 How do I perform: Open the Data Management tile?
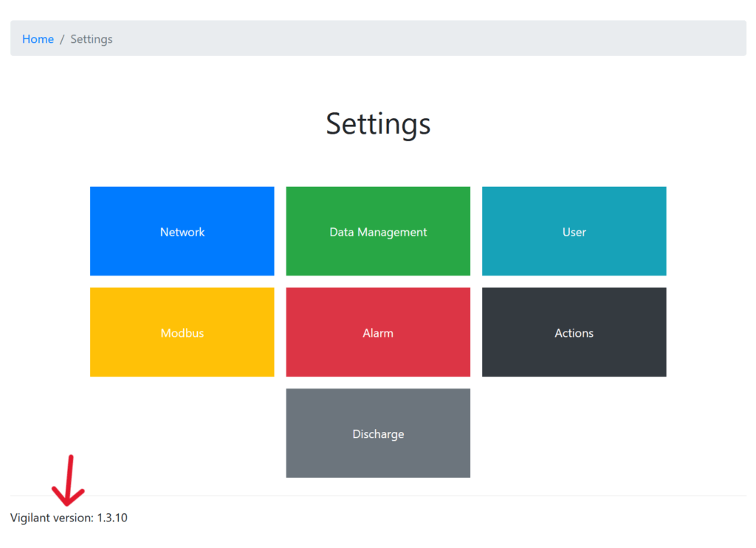point(378,231)
